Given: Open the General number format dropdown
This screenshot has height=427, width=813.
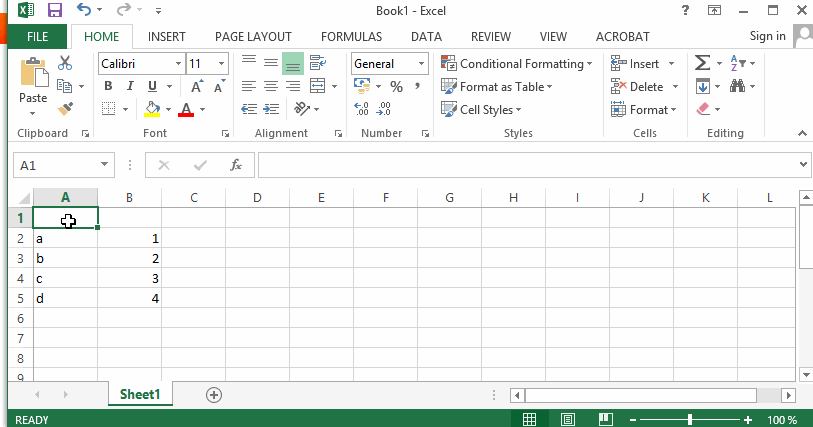Looking at the screenshot, I should click(x=421, y=64).
